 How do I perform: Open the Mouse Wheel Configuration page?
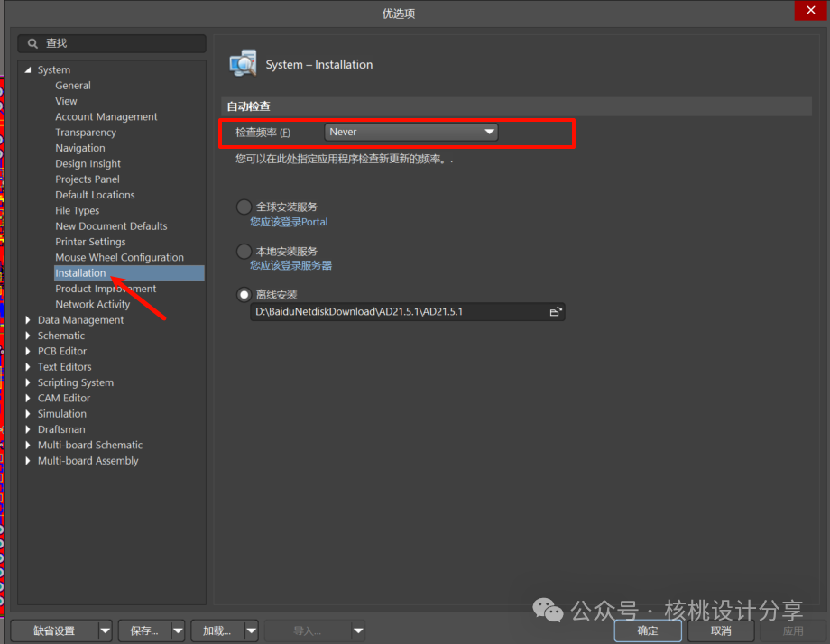119,257
